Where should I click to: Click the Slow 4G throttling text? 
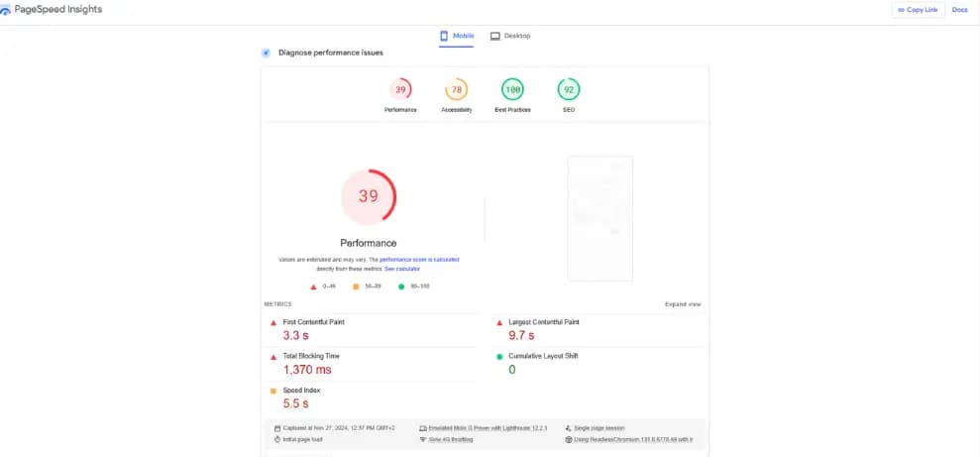451,439
